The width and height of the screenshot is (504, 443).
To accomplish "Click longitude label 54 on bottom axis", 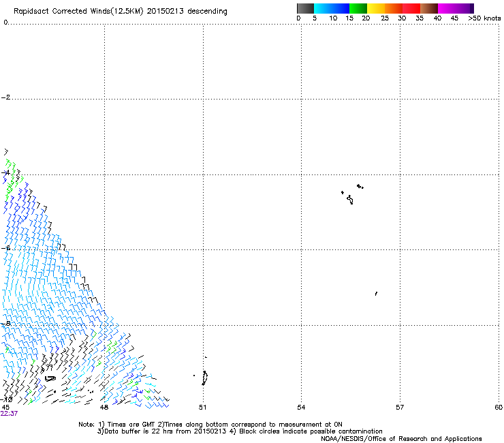I will click(x=301, y=408).
